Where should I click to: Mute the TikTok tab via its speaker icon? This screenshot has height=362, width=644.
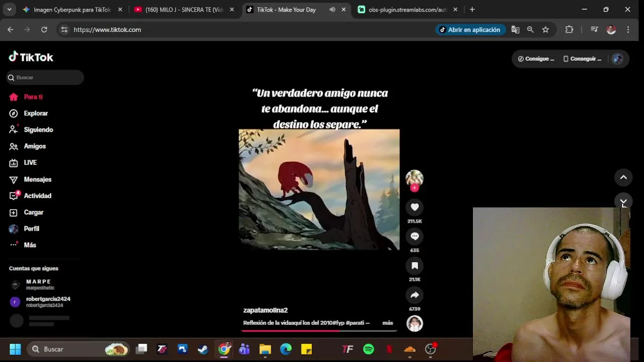(332, 10)
